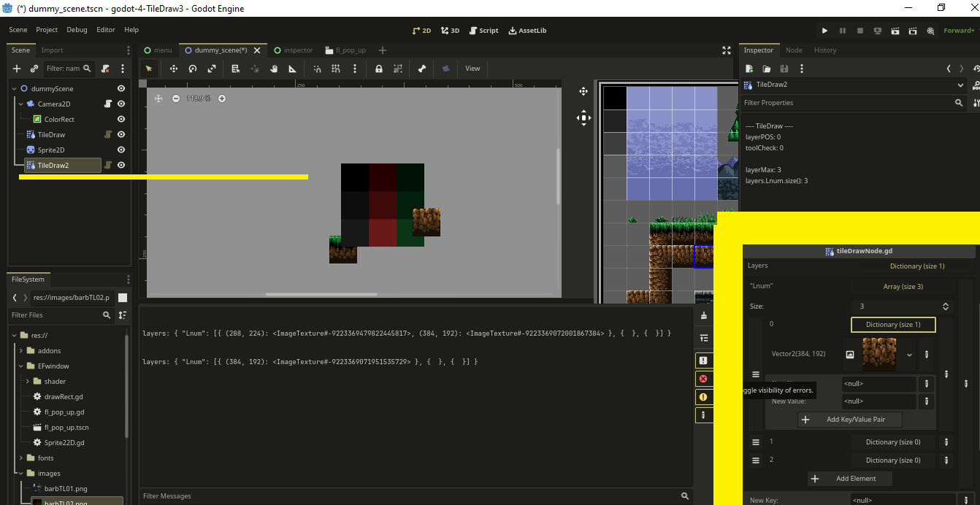Switch to the menu scene tab
Screen dimensions: 980x505
pos(158,50)
